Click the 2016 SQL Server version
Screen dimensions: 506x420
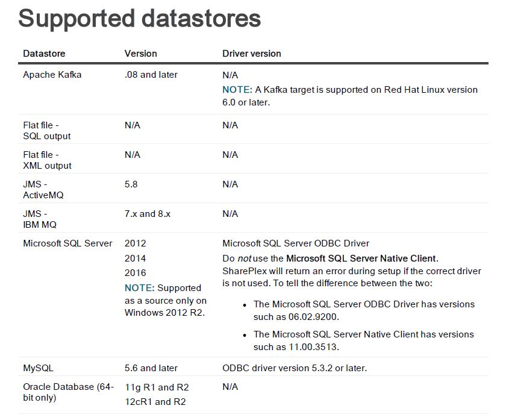(135, 273)
